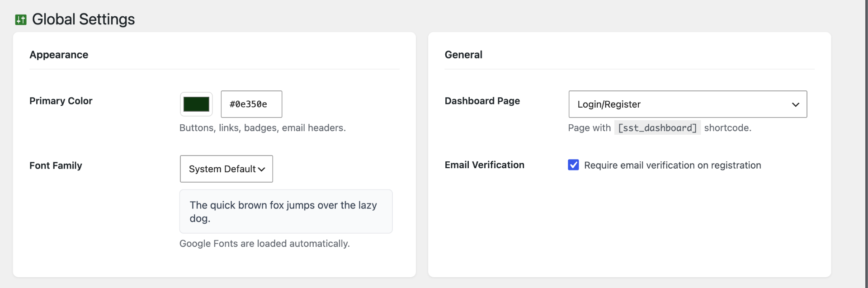Click the Dashboard Page field label
This screenshot has height=288, width=868.
pos(482,101)
